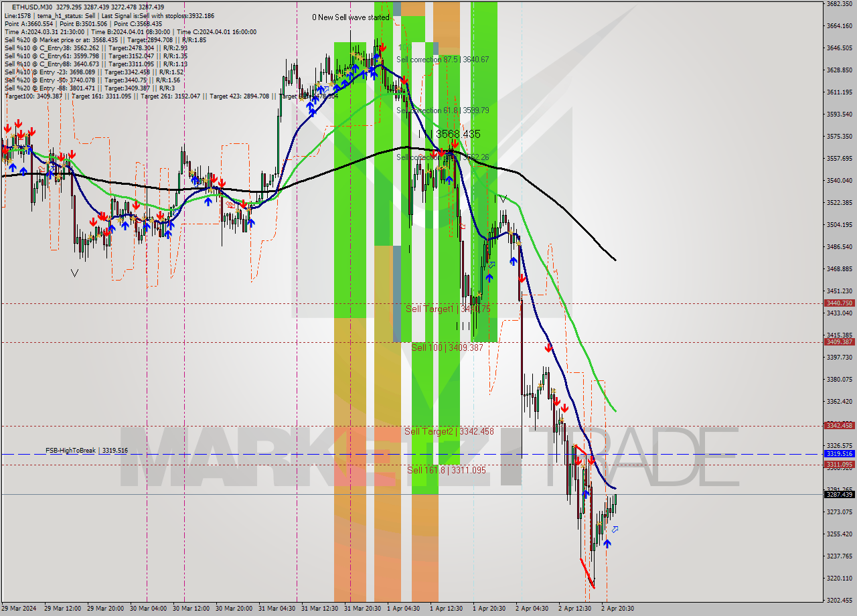This screenshot has height=616, width=857.
Task: Click the 'Sell correction 38.2 | 3562.26' label
Action: [443, 157]
